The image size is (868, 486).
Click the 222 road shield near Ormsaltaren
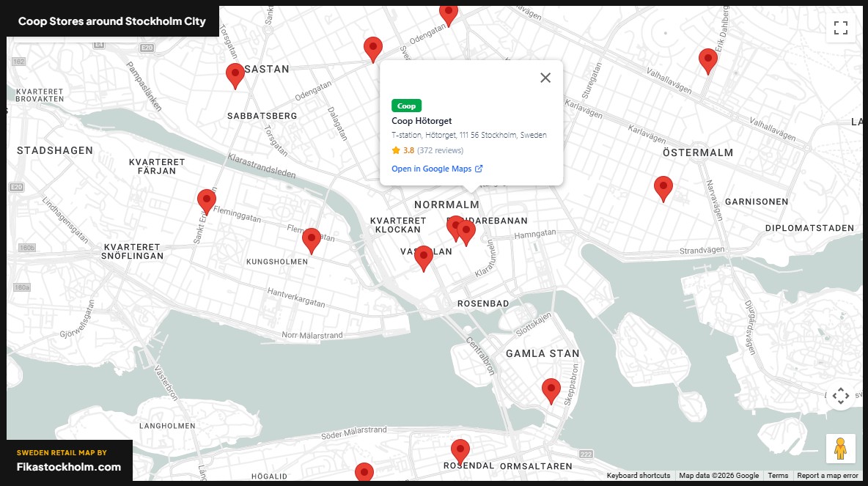tap(586, 454)
